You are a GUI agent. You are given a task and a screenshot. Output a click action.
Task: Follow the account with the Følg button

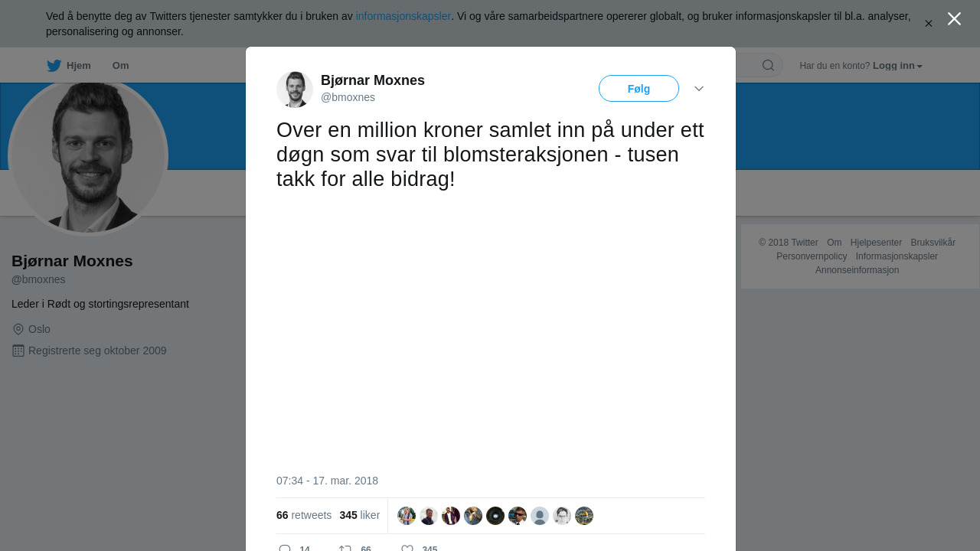[639, 88]
